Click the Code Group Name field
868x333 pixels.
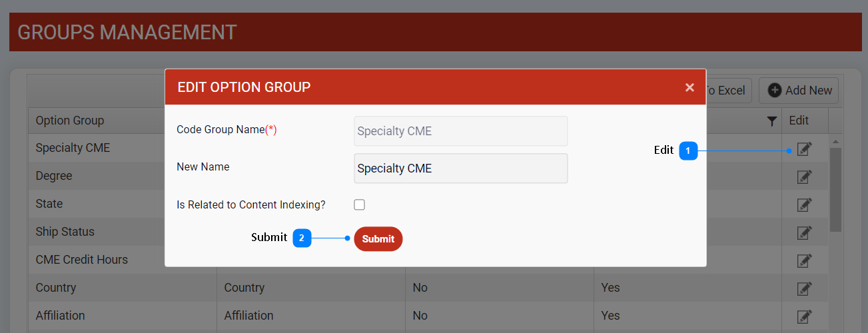pos(460,131)
